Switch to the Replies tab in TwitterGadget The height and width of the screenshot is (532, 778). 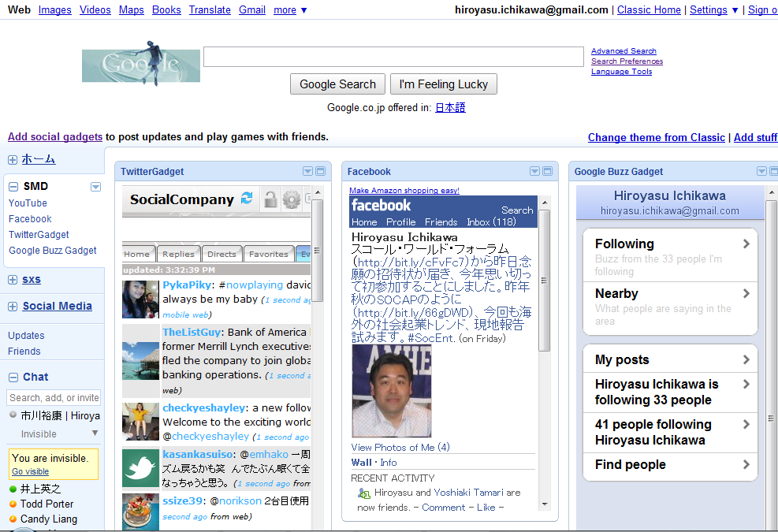(178, 254)
